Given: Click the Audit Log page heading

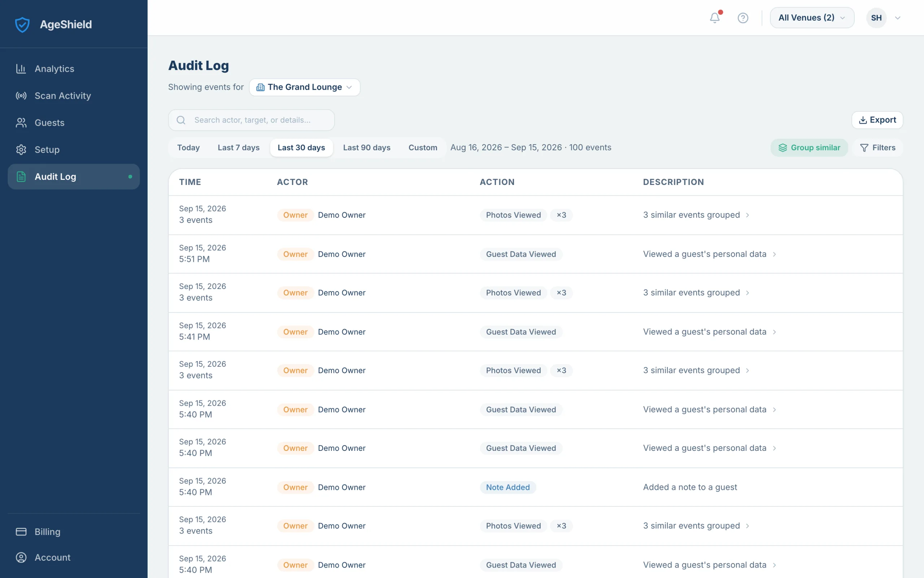Looking at the screenshot, I should pyautogui.click(x=199, y=65).
